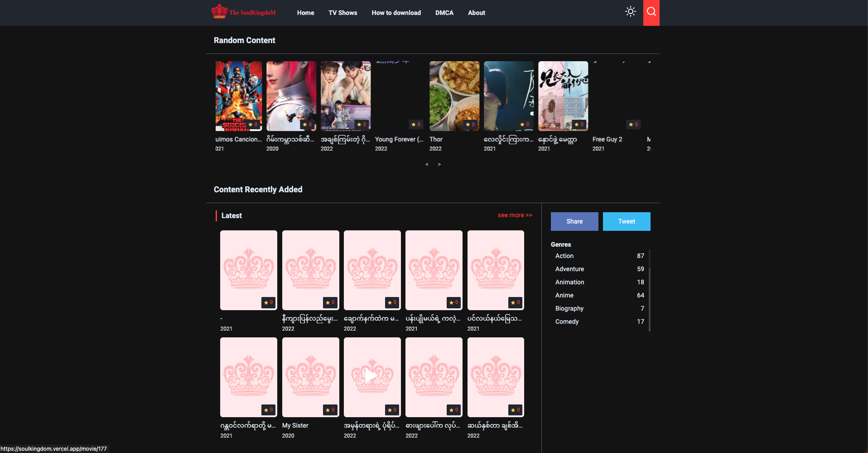This screenshot has height=453, width=868.
Task: Browse the Action genre
Action: point(564,256)
